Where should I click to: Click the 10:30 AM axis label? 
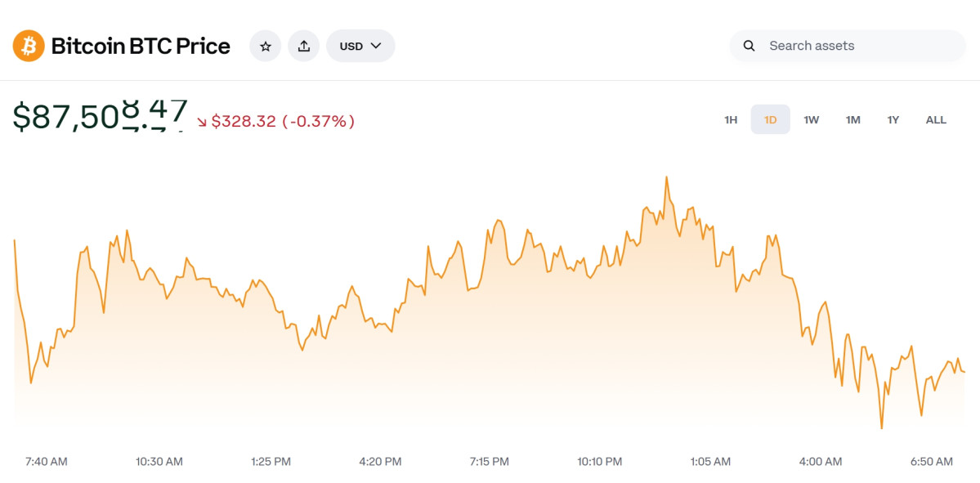pos(159,462)
